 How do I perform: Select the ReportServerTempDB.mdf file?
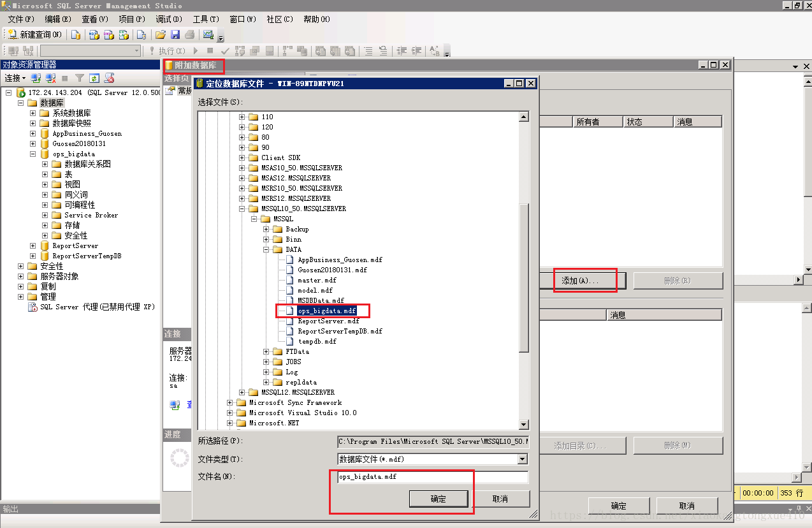pyautogui.click(x=340, y=331)
